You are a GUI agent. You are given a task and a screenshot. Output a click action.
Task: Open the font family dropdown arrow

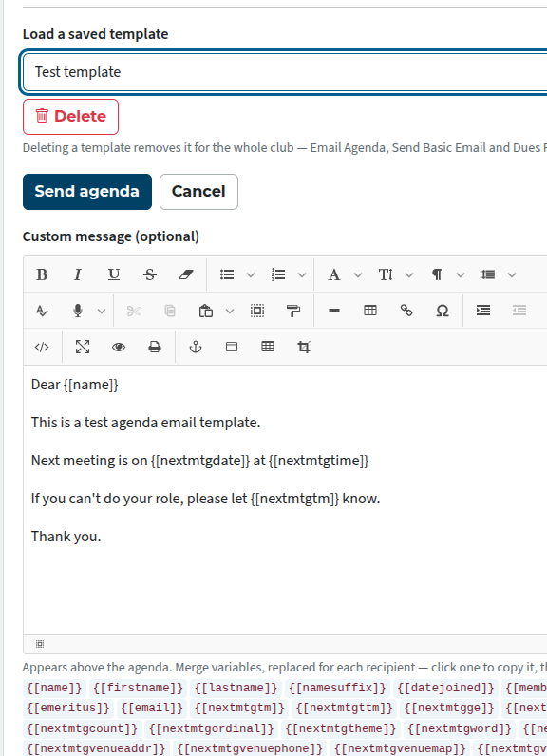coord(358,274)
